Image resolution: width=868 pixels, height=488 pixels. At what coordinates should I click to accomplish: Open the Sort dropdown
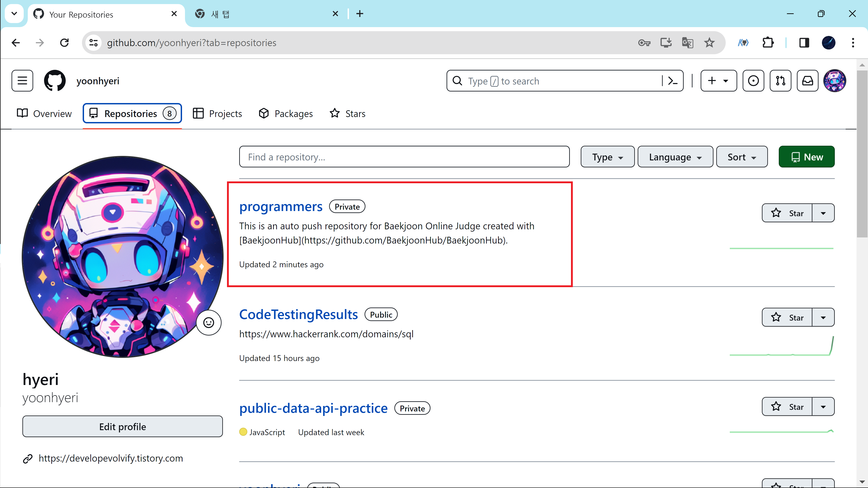742,157
